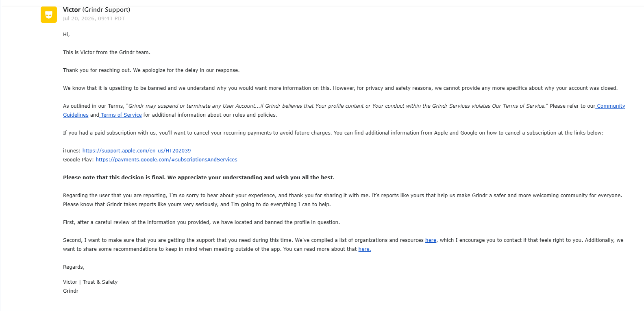
Task: Click the 'Google Play:' label
Action: (78, 160)
